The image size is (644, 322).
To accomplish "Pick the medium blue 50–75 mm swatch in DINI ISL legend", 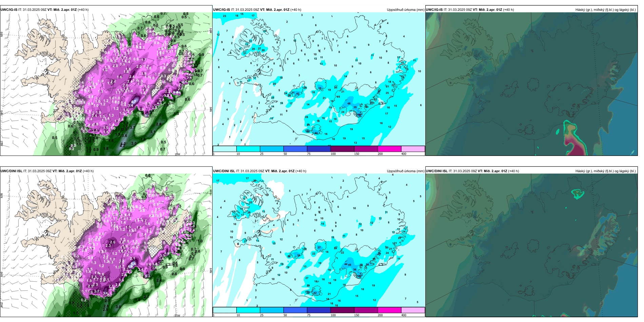I will 295,310.
